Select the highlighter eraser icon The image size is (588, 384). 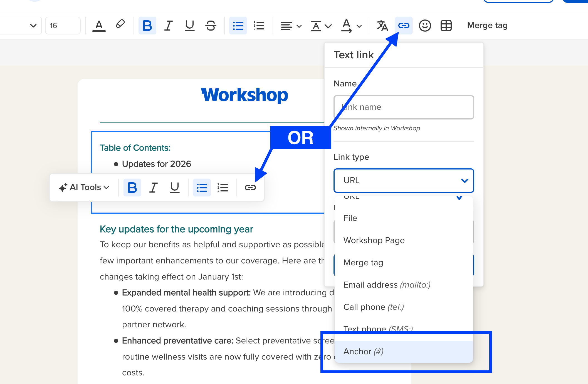(x=120, y=24)
